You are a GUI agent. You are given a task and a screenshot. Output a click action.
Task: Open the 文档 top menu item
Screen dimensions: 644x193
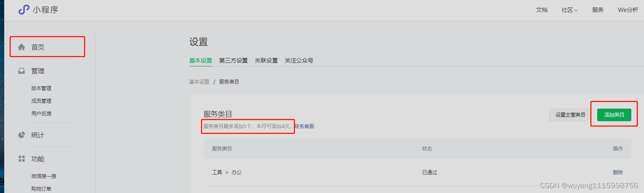542,10
